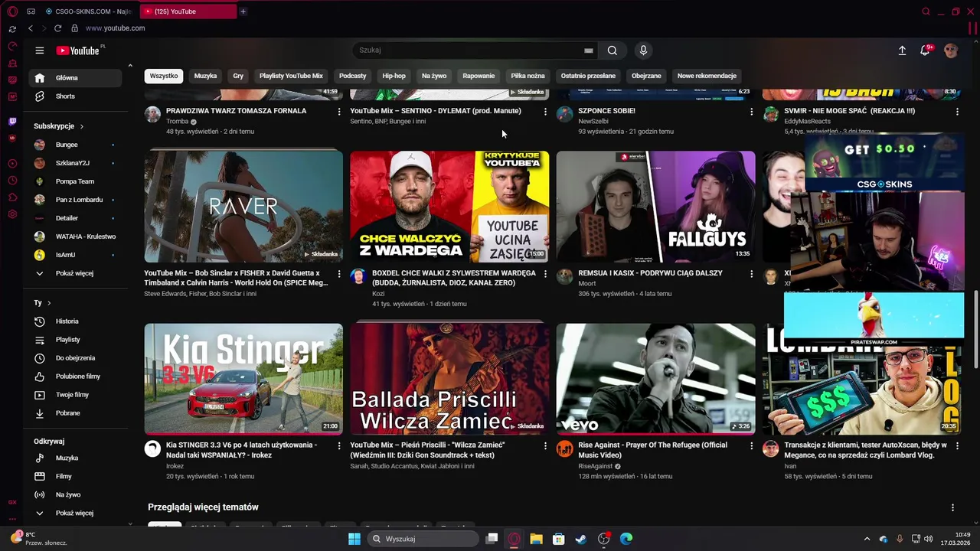Click the small up arrow atop sidebar scrollbar
The width and height of the screenshot is (980, 551).
[130, 66]
